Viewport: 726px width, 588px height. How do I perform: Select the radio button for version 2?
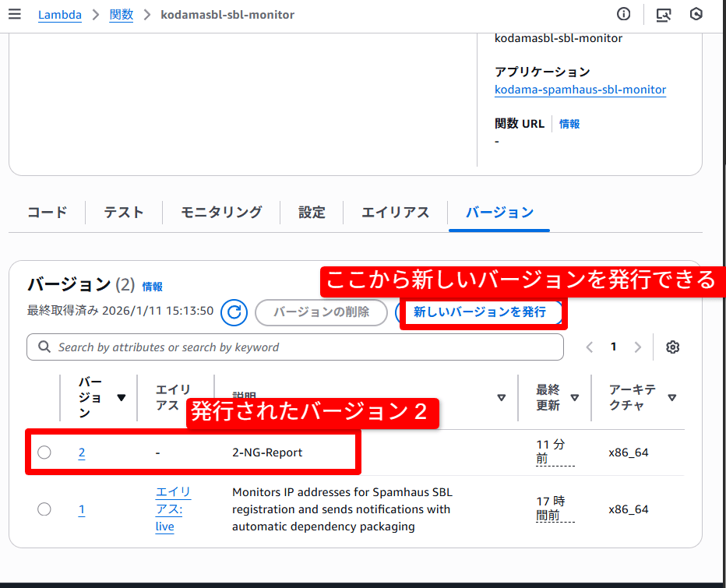point(44,452)
